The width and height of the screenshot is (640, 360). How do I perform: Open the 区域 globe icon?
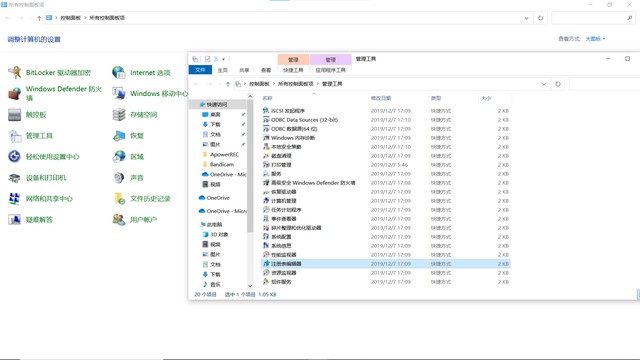[119, 156]
